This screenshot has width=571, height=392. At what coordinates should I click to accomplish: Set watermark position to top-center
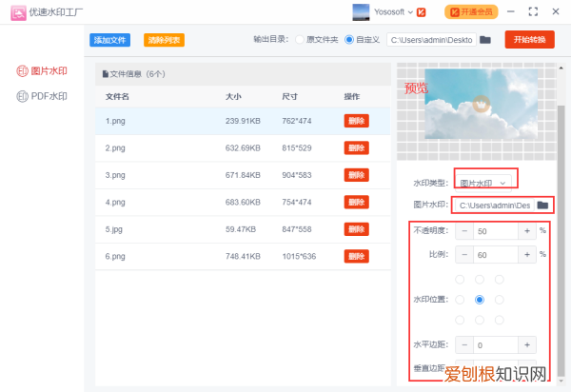pos(480,279)
